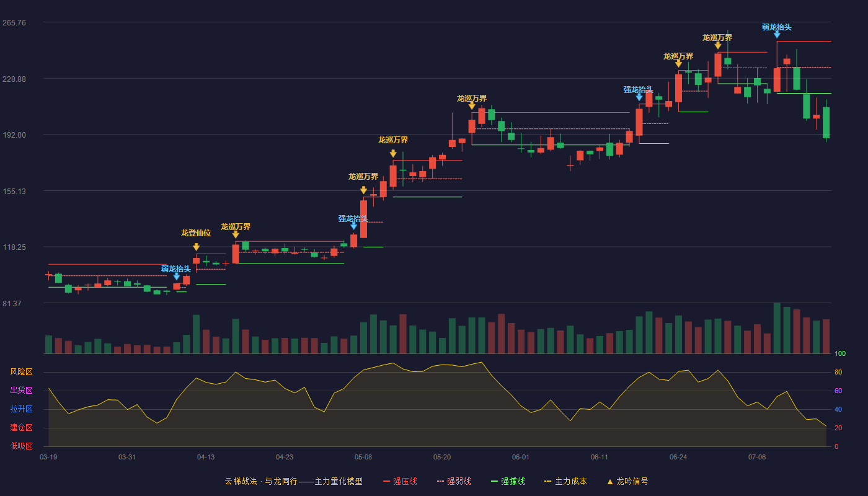
Task: Click the 06-11 date label
Action: (600, 457)
